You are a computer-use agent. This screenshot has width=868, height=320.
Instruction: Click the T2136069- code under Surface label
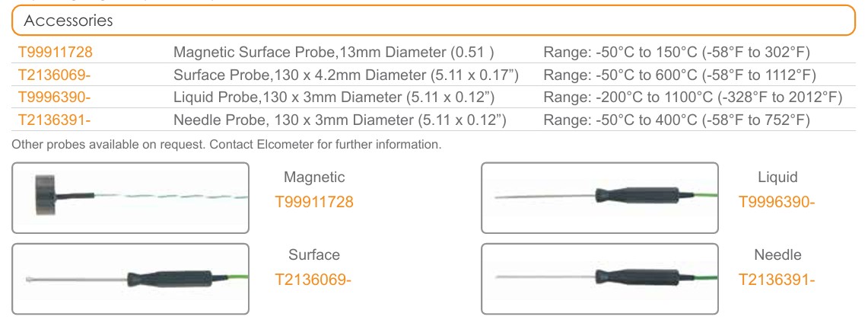pyautogui.click(x=313, y=280)
